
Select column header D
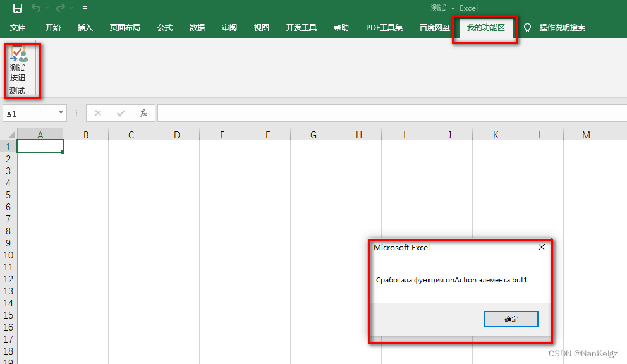tap(176, 134)
